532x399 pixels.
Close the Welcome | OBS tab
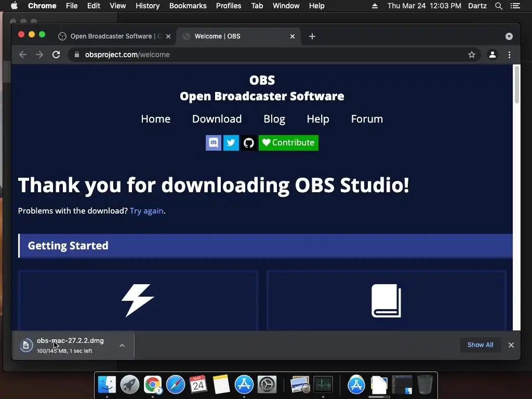point(292,36)
